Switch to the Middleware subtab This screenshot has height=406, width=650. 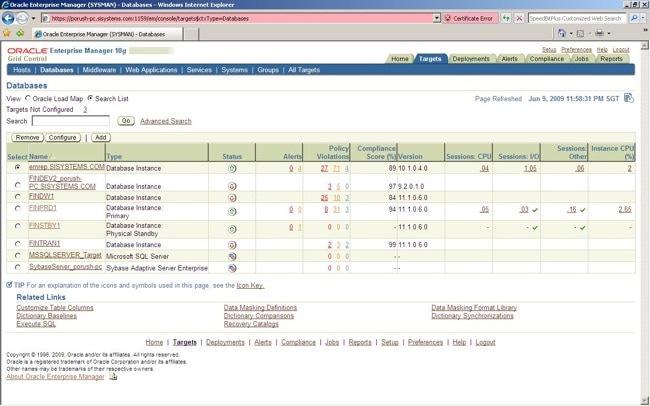pos(99,70)
